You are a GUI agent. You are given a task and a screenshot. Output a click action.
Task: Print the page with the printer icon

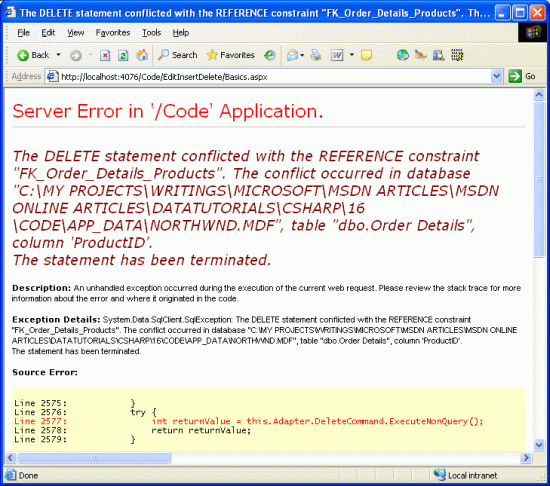pos(316,55)
